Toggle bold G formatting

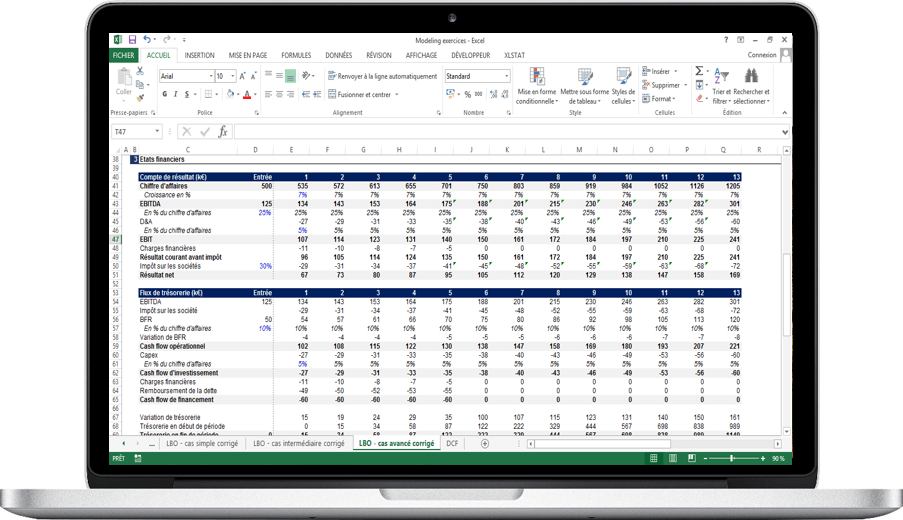[x=165, y=94]
